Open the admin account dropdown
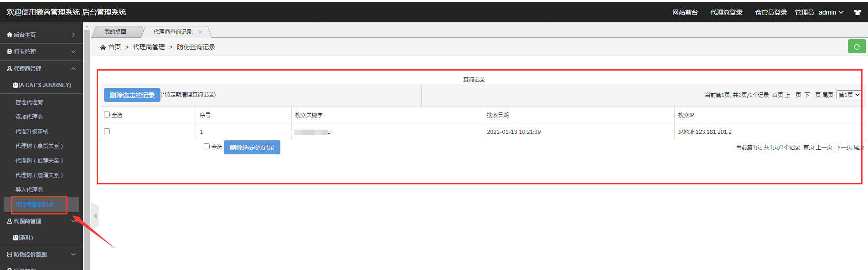This screenshot has height=270, width=868. (x=831, y=12)
